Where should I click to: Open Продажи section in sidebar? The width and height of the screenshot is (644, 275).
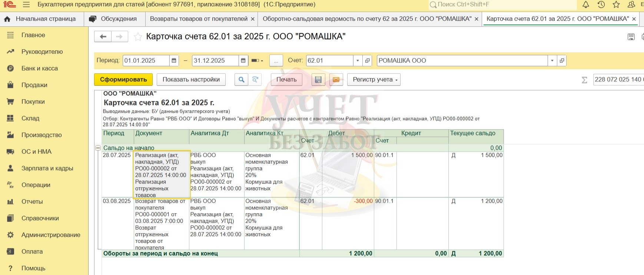point(34,85)
